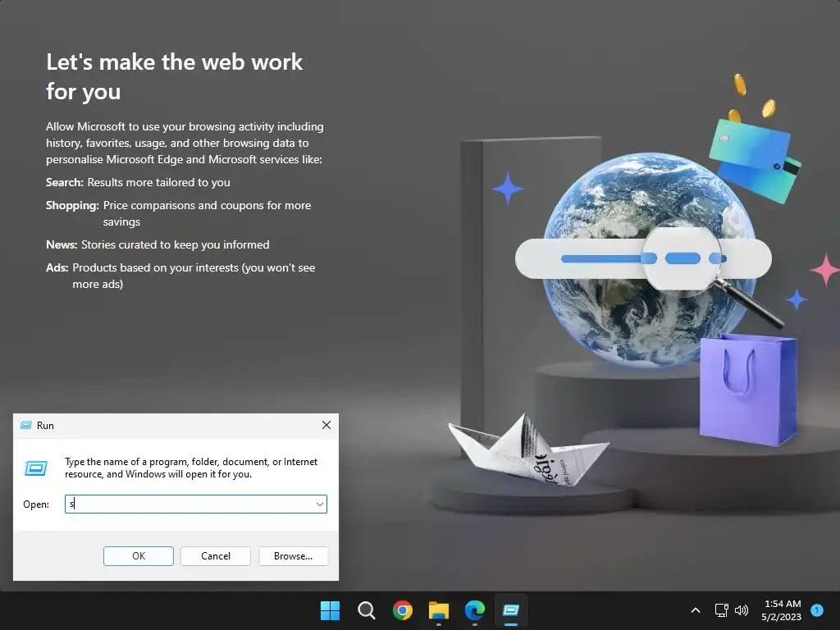Click OK in the Run dialog
840x630 pixels.
(138, 556)
